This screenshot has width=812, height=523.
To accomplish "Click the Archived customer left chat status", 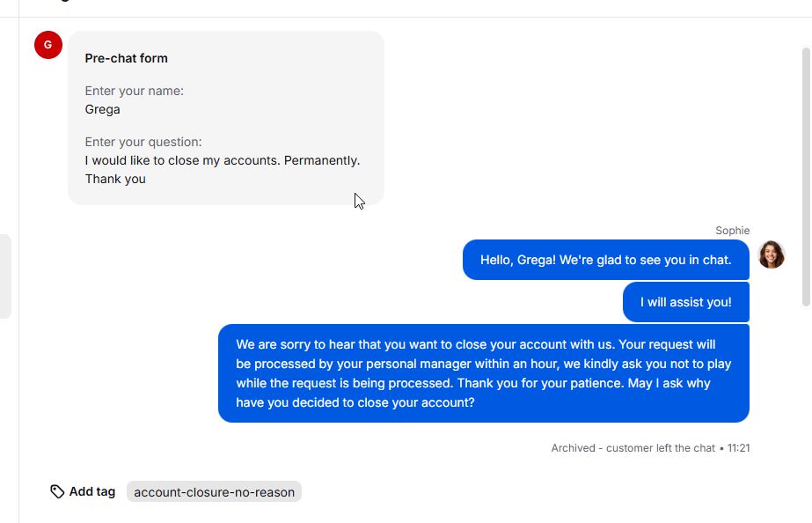I will point(633,448).
